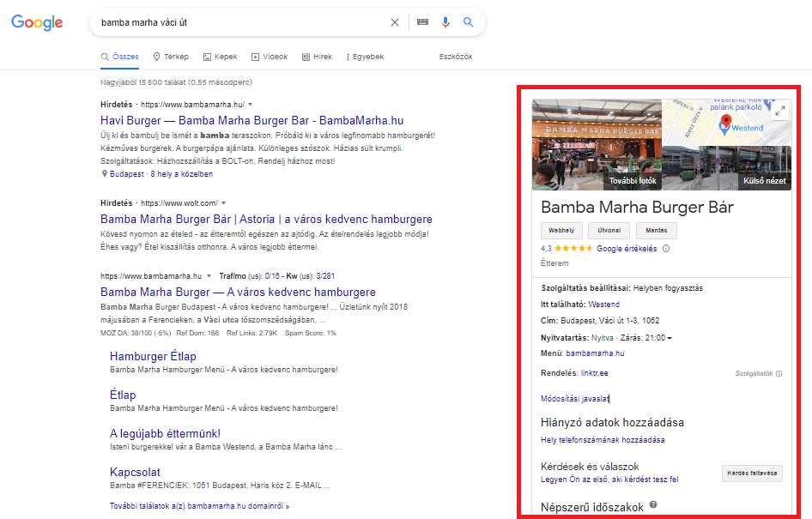Clear the search query with the X icon

[394, 22]
